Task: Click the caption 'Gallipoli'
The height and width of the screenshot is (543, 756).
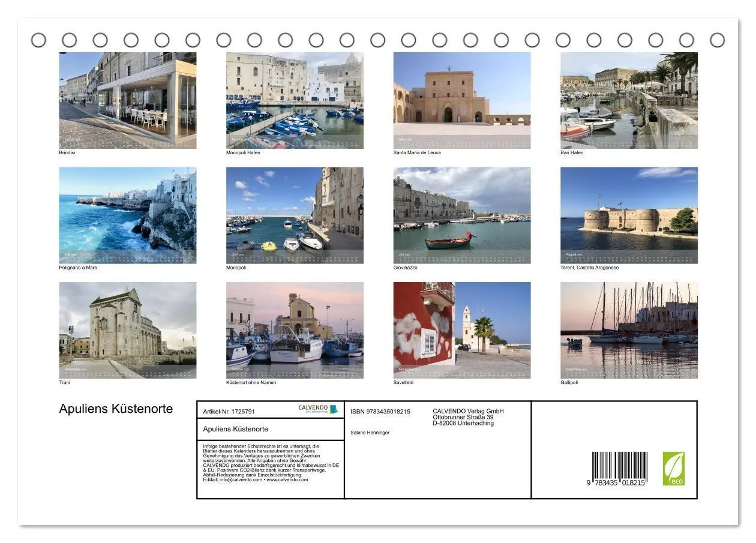Action: point(569,382)
